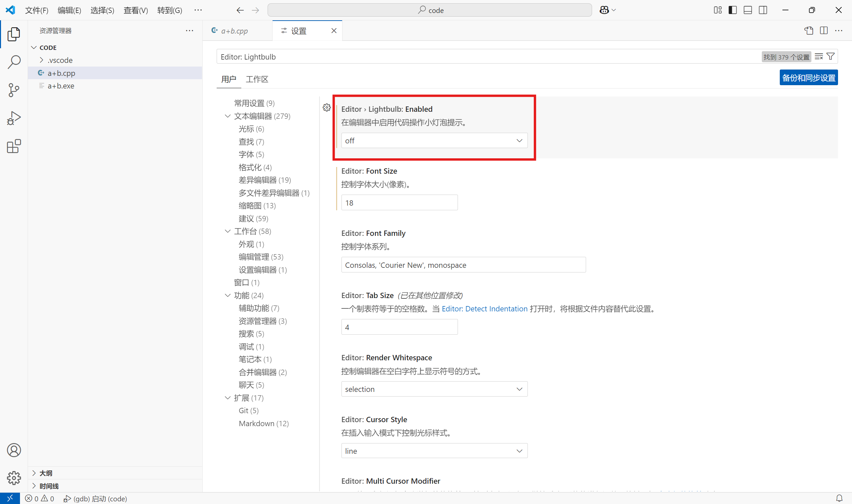This screenshot has height=504, width=852.
Task: Expand the .vscode folder
Action: [60, 60]
